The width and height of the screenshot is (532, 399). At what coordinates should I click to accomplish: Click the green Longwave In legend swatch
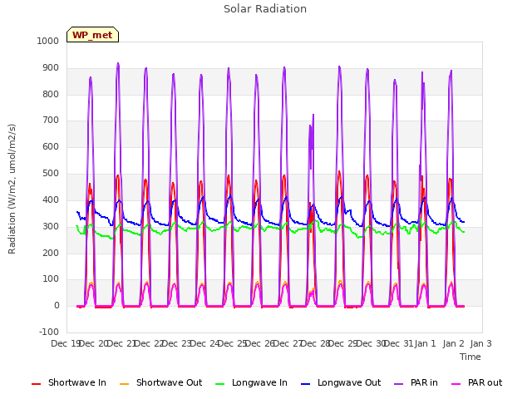[219, 384]
